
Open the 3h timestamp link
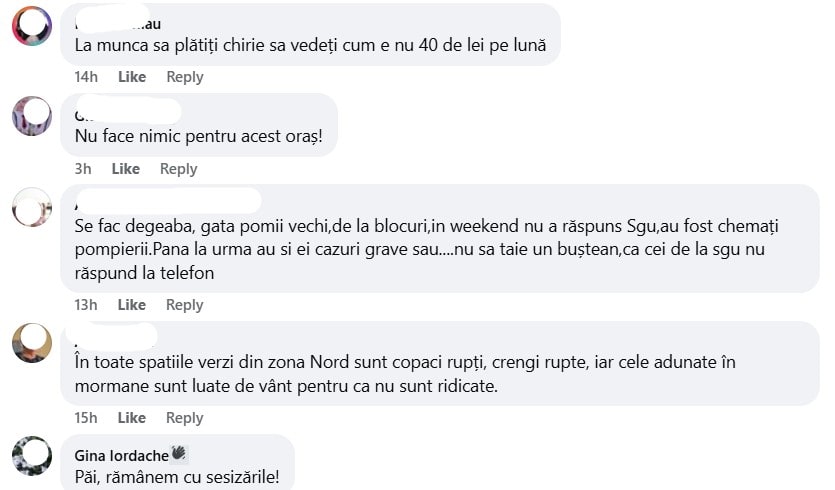[x=83, y=169]
